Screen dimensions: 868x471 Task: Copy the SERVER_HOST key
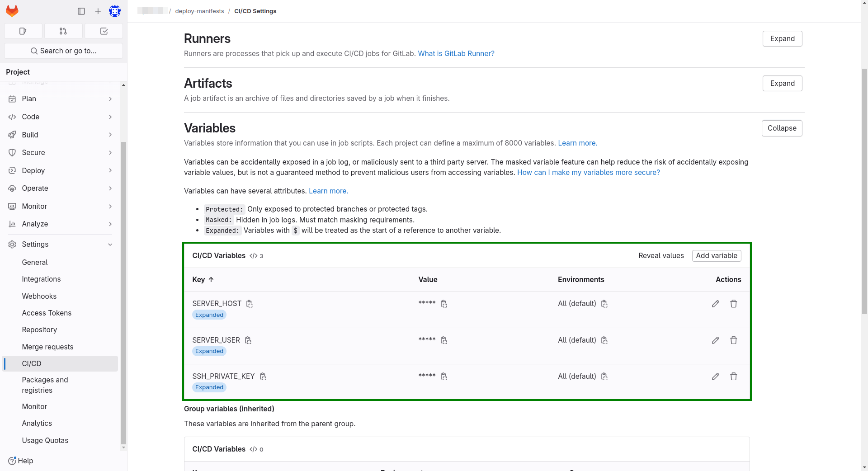coord(250,304)
